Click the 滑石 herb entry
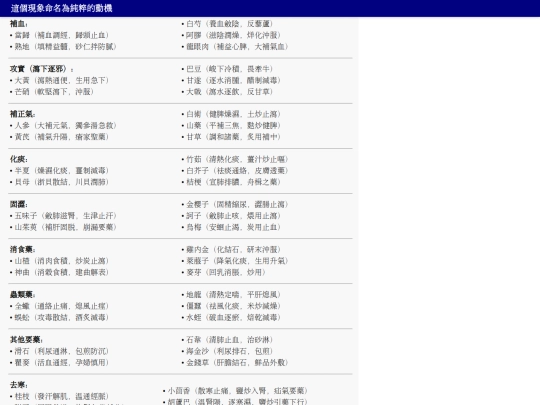 click(59, 351)
